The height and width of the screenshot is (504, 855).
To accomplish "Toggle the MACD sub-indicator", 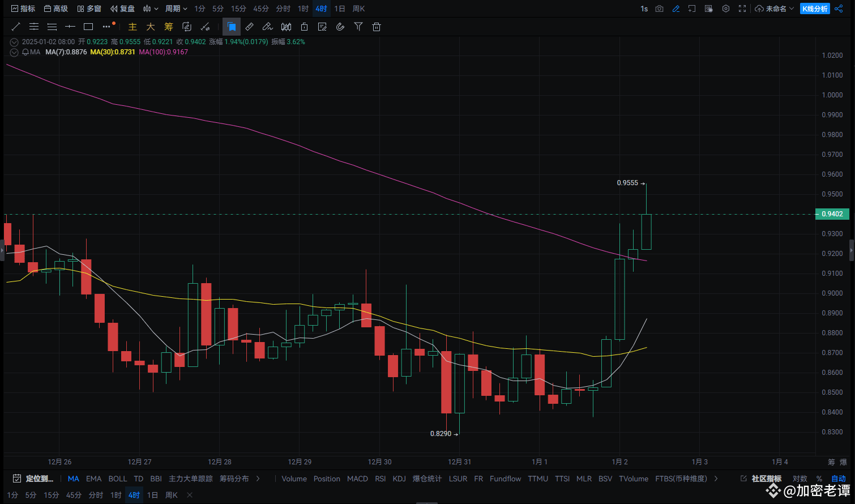I will (357, 479).
